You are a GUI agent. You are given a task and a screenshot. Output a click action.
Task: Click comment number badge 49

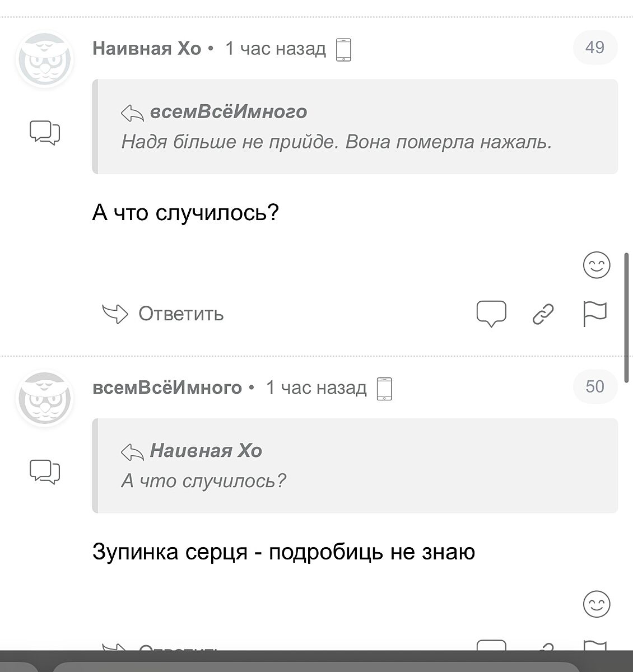pyautogui.click(x=595, y=48)
